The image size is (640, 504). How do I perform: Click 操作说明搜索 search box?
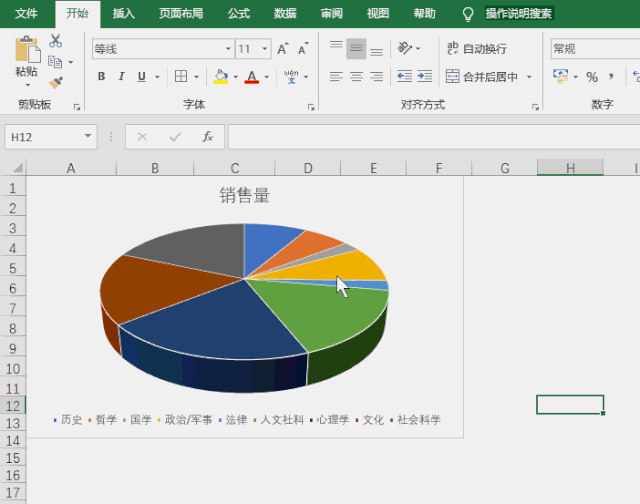pos(518,13)
